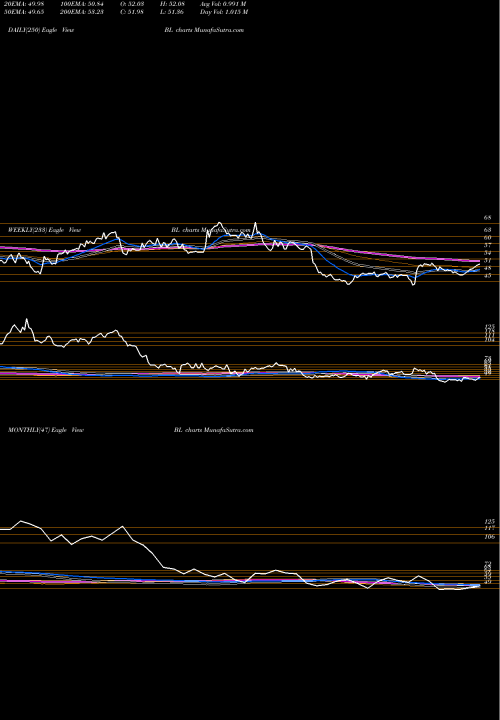Viewport: 500px width, 720px height.
Task: Click the 106 price level on the monthly chart
Action: click(489, 537)
